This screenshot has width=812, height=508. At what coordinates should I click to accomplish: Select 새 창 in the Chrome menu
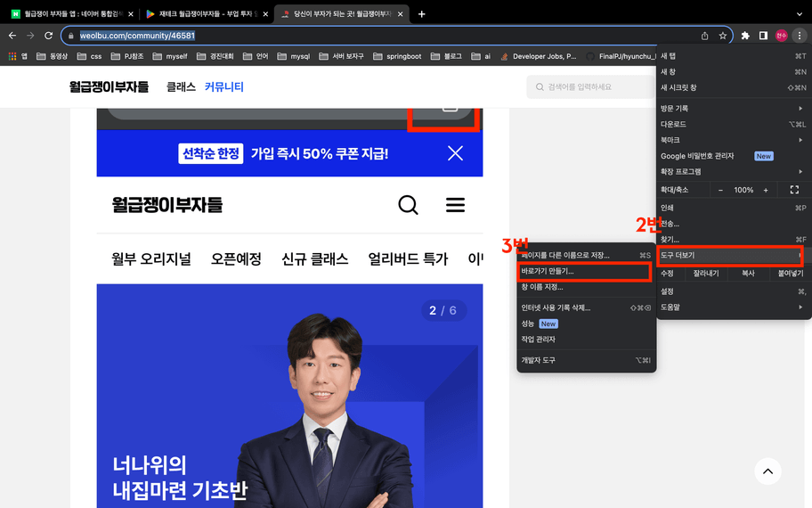pos(734,71)
